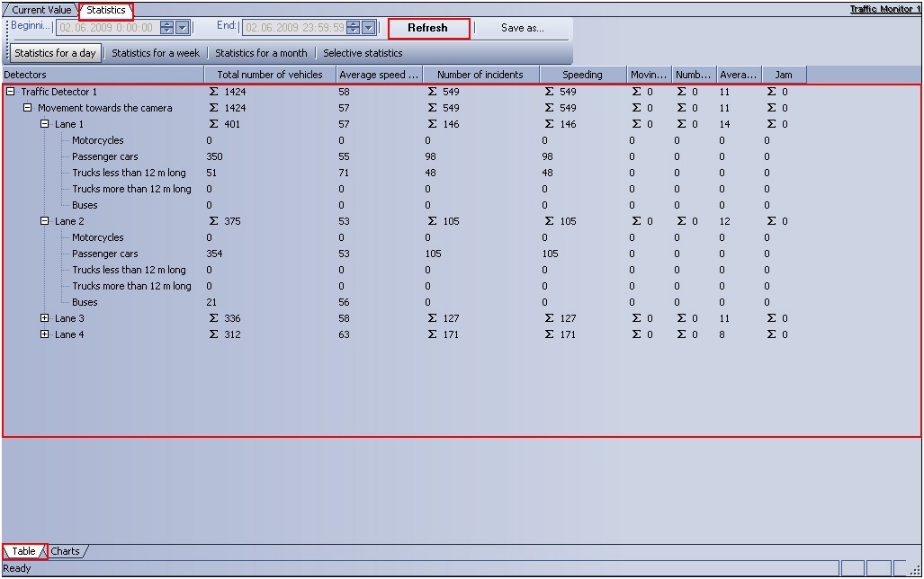This screenshot has width=924, height=579.
Task: Click the Save as... button
Action: tap(522, 28)
